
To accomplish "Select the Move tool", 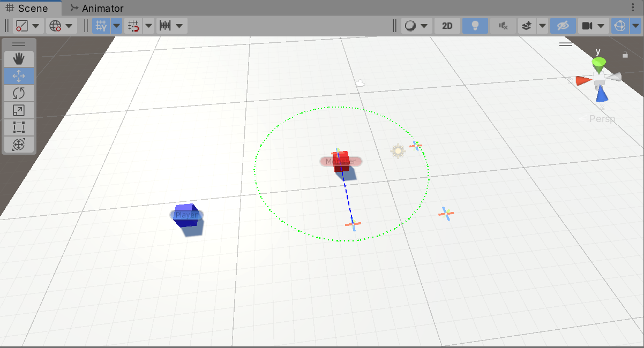I will coord(19,76).
